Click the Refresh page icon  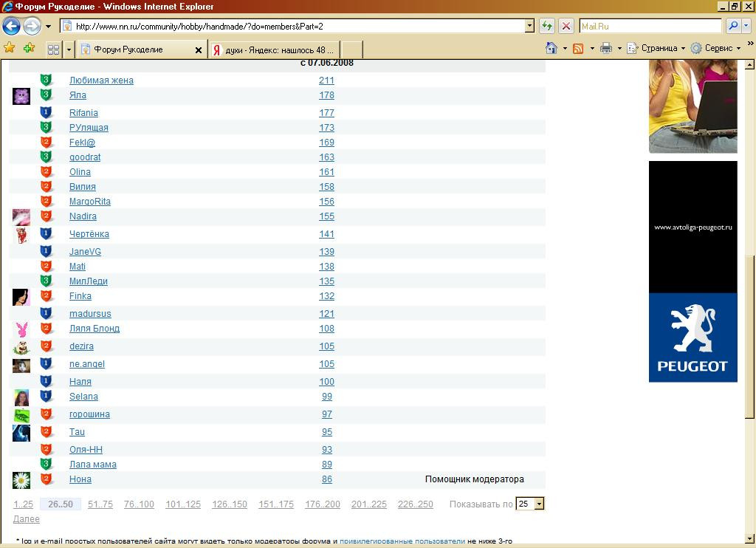coord(547,26)
